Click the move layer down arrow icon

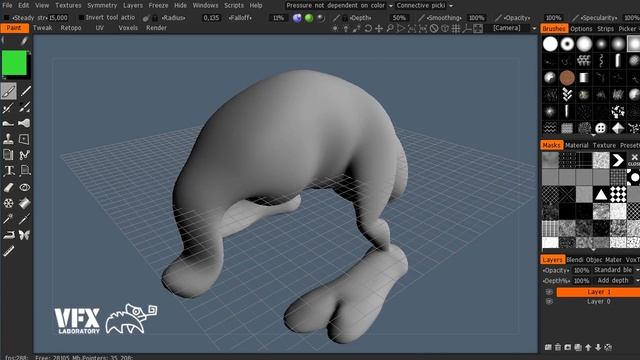(x=598, y=347)
